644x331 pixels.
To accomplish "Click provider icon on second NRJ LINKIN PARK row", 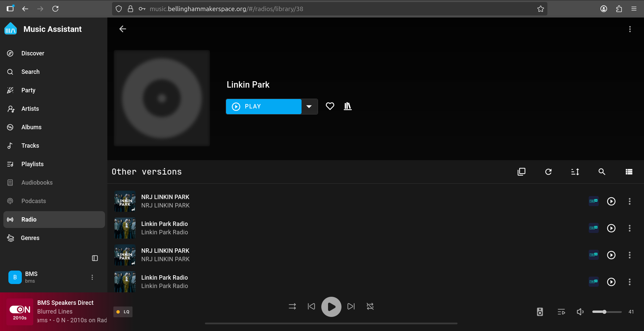I will (x=594, y=255).
